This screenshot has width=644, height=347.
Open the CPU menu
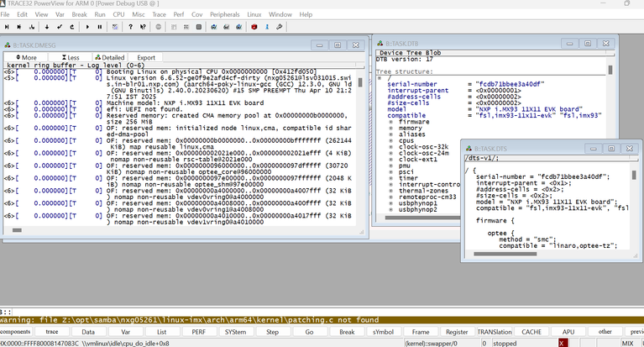[x=118, y=14]
